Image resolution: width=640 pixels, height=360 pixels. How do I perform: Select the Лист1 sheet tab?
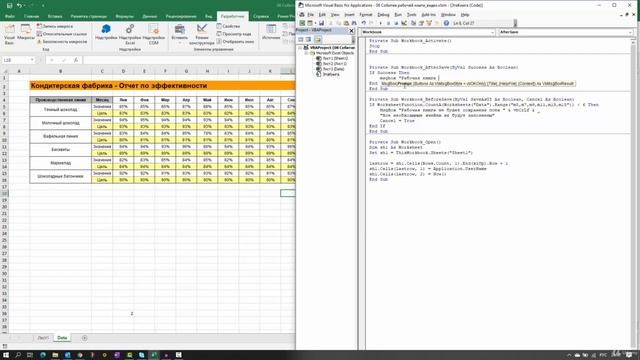coord(43,338)
